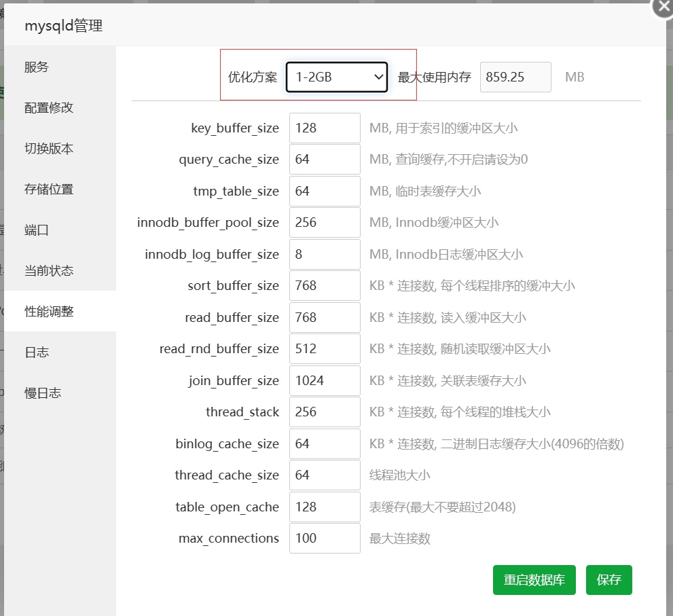Click the 重启数据库 restart button
The image size is (673, 616).
coord(534,579)
